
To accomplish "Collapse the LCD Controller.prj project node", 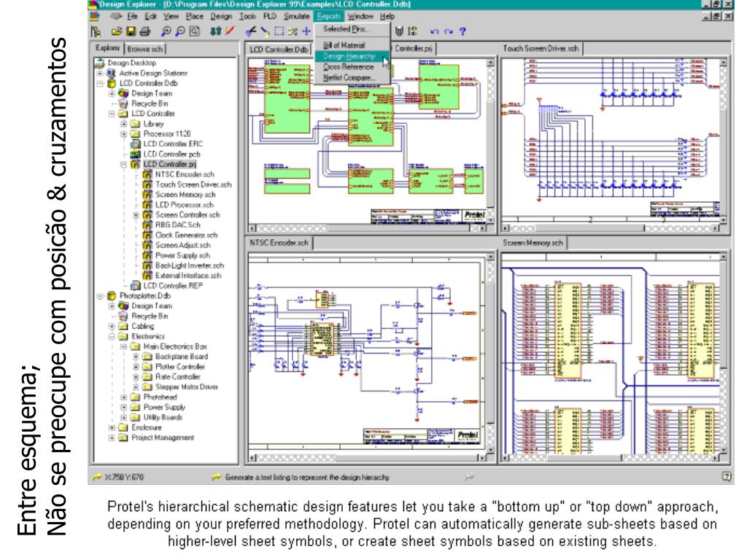I will tap(123, 164).
